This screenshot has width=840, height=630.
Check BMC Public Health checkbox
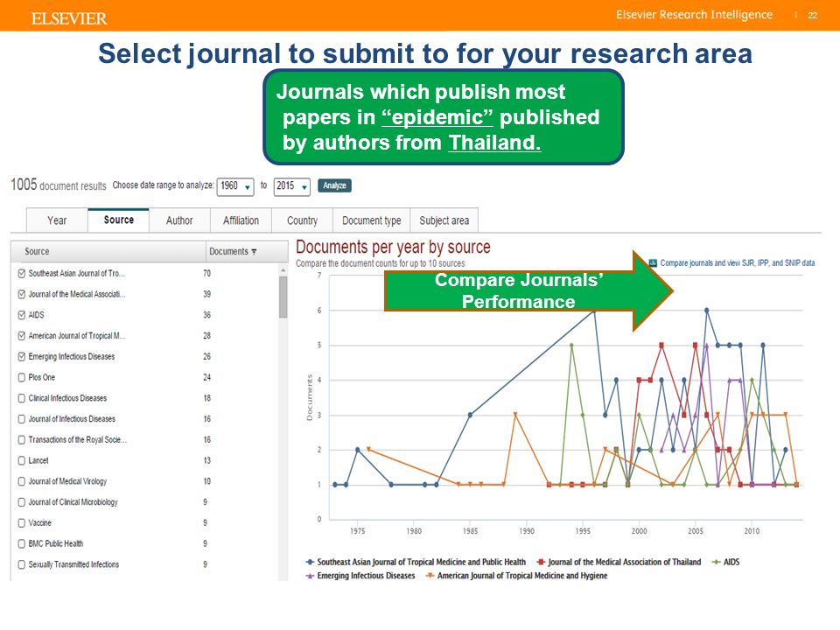[x=21, y=543]
